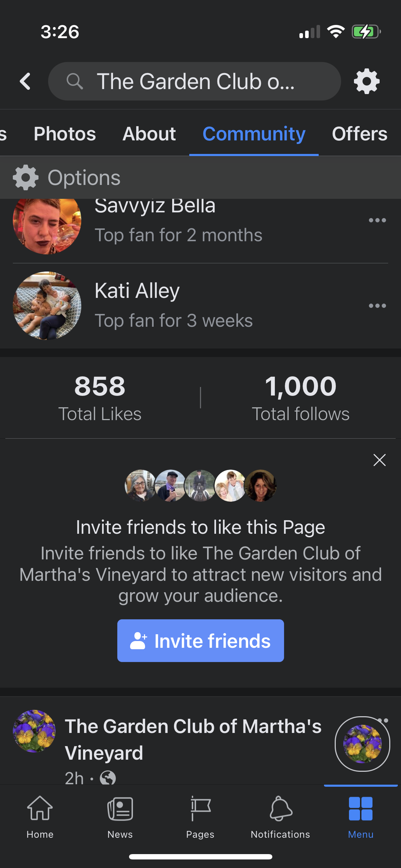Open page settings gear icon
401x868 pixels.
(366, 82)
